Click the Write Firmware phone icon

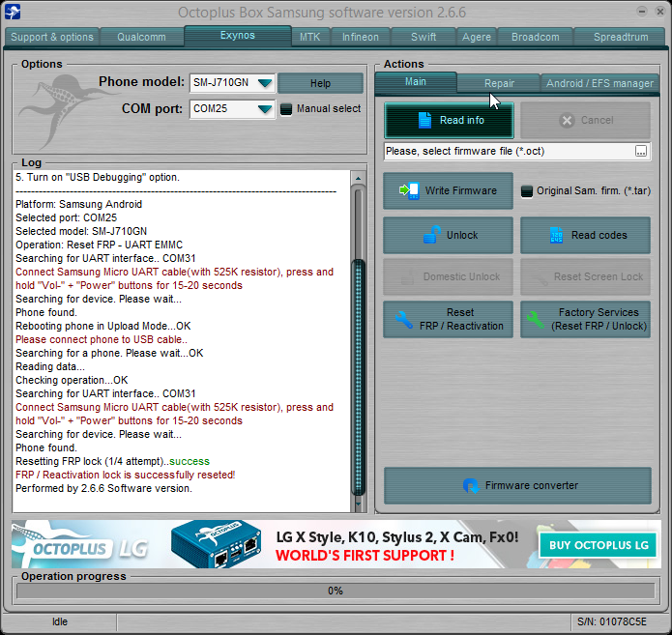(409, 190)
